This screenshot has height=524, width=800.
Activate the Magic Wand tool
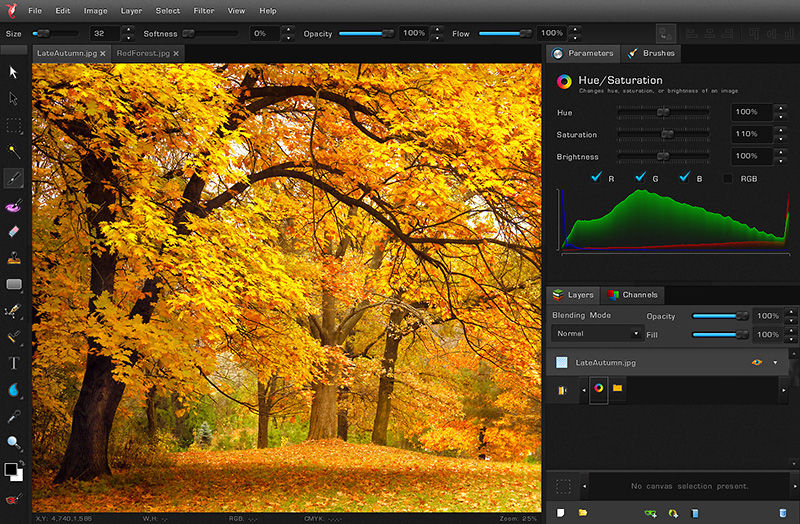click(14, 152)
